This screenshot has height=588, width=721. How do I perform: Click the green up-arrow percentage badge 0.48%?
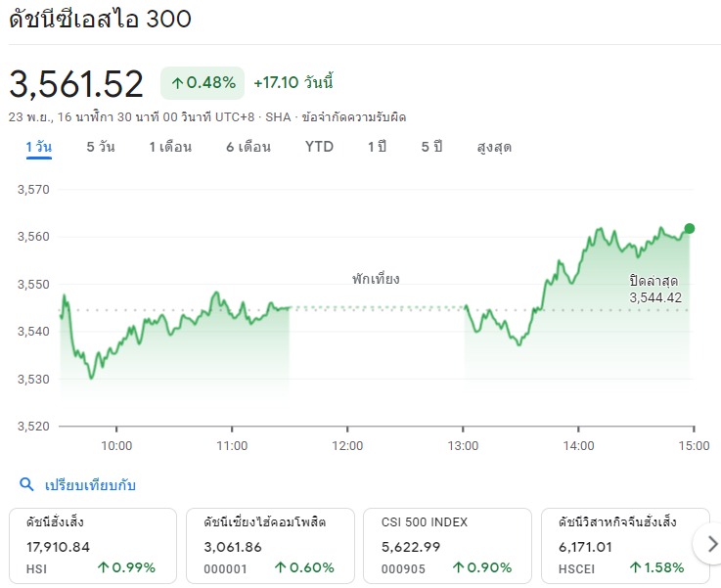point(203,83)
